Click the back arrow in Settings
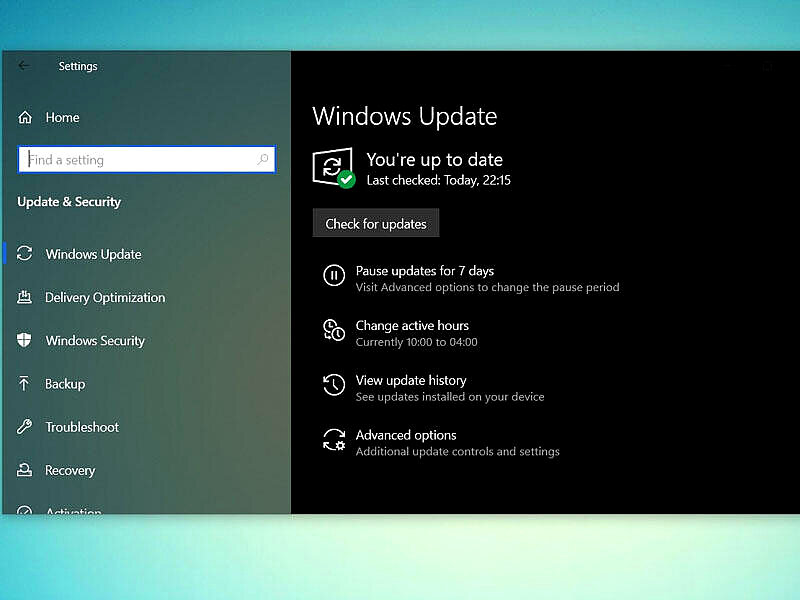The width and height of the screenshot is (800, 600). point(24,66)
